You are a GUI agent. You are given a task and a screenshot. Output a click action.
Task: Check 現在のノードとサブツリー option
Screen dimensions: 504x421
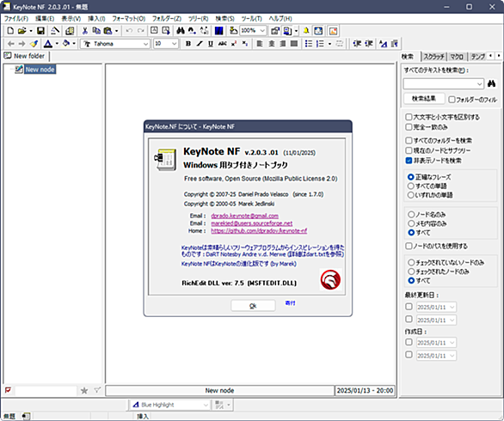[x=409, y=150]
